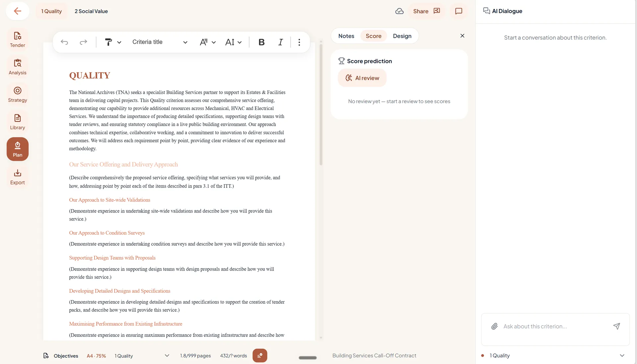Viewport: 637px width, 364px height.
Task: Click the orange word count action button
Action: 260,356
